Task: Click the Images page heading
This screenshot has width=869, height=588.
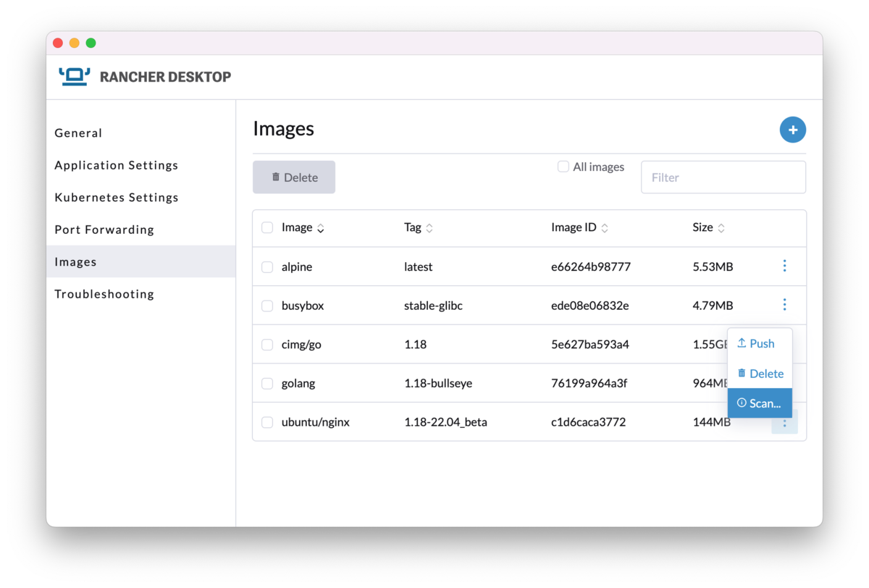Action: tap(283, 129)
